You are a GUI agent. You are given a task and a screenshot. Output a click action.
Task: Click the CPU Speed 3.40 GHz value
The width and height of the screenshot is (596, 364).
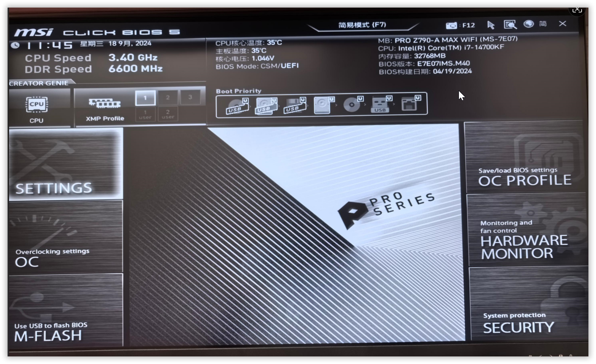(x=133, y=58)
